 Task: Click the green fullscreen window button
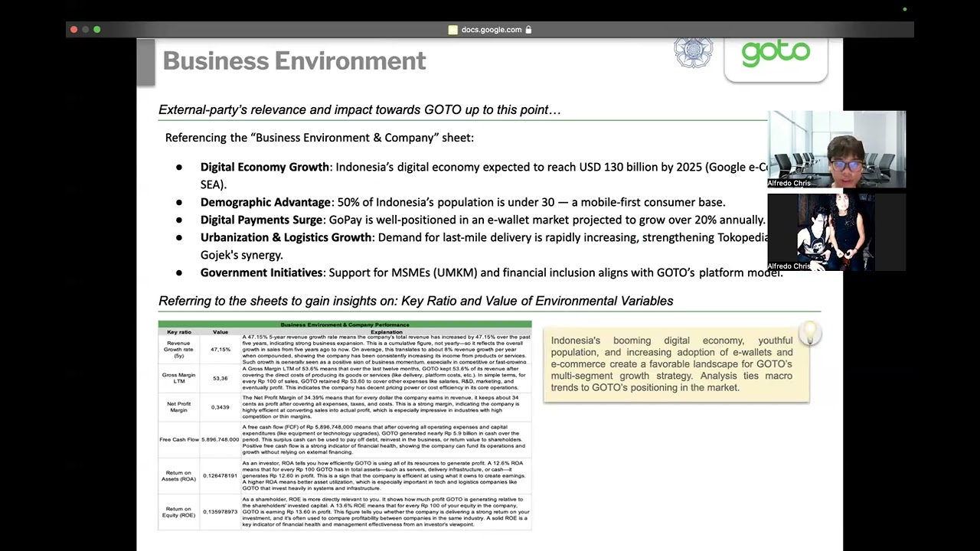[97, 30]
